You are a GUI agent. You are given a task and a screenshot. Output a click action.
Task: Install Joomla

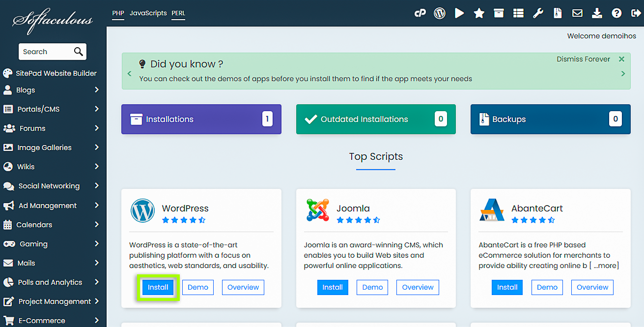333,287
